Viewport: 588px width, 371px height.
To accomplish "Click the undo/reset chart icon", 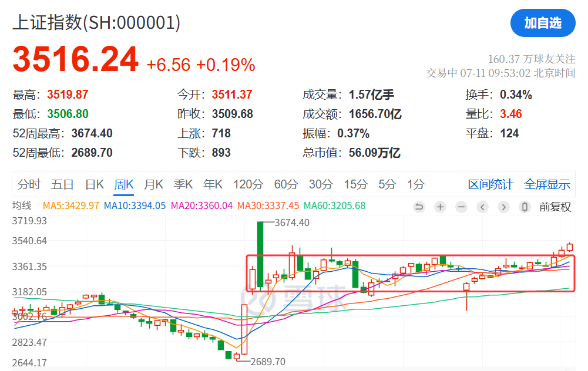I will coord(419,207).
